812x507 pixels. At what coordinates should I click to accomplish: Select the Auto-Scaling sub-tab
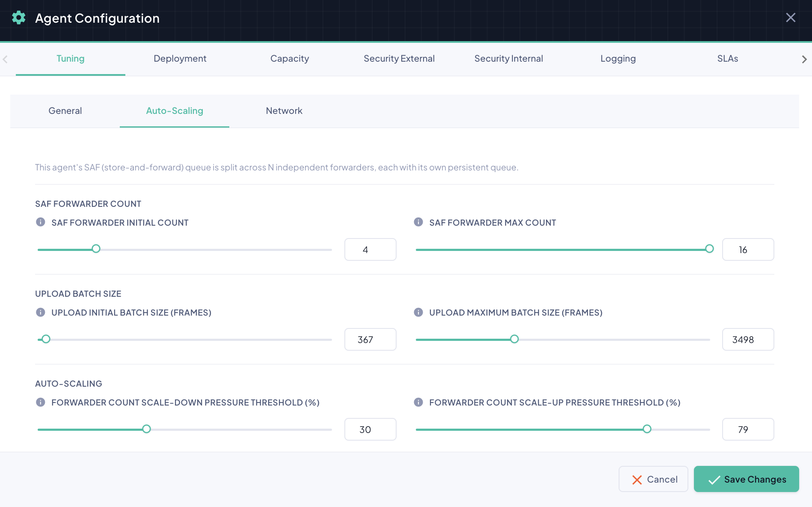(x=175, y=111)
